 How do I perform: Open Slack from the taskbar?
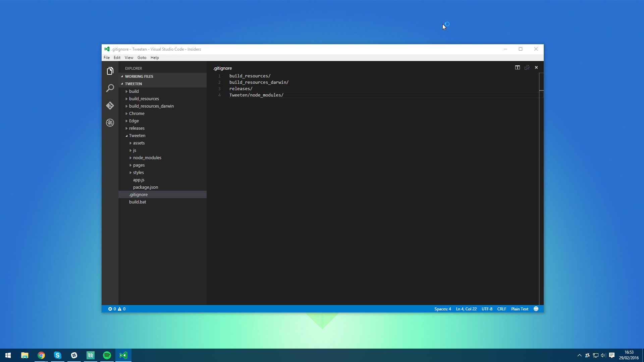point(74,355)
